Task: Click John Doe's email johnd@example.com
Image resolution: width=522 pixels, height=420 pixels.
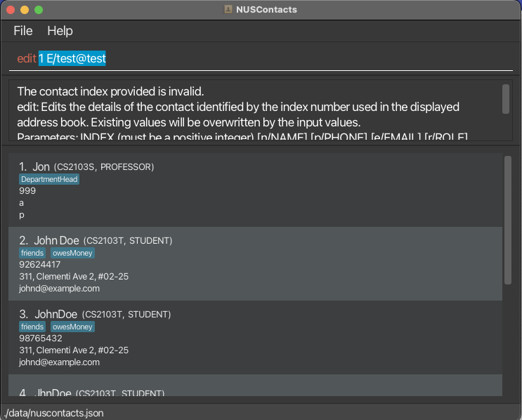Action: tap(59, 289)
